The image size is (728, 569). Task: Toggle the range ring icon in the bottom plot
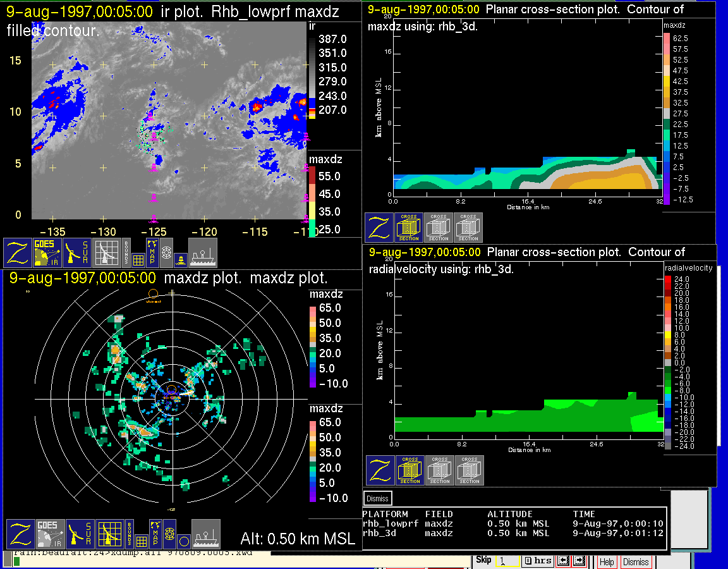[x=169, y=534]
